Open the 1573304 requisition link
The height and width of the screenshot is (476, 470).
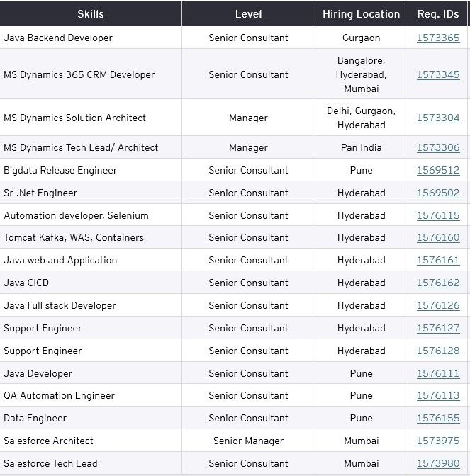438,118
